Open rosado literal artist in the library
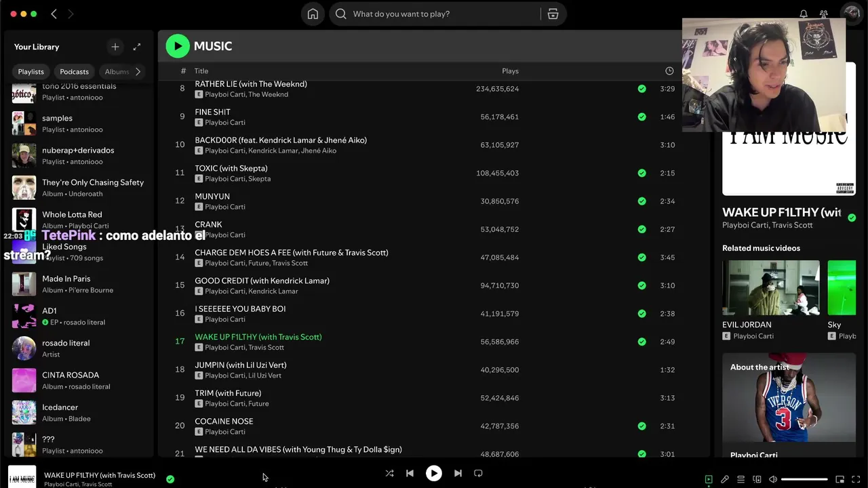The image size is (868, 488). pos(80,348)
